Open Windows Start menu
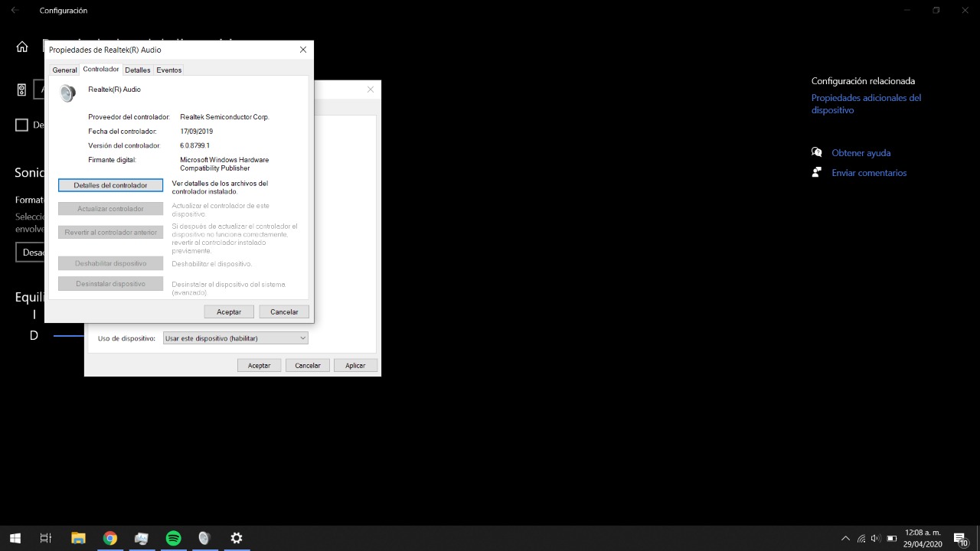Image resolution: width=980 pixels, height=551 pixels. tap(15, 538)
